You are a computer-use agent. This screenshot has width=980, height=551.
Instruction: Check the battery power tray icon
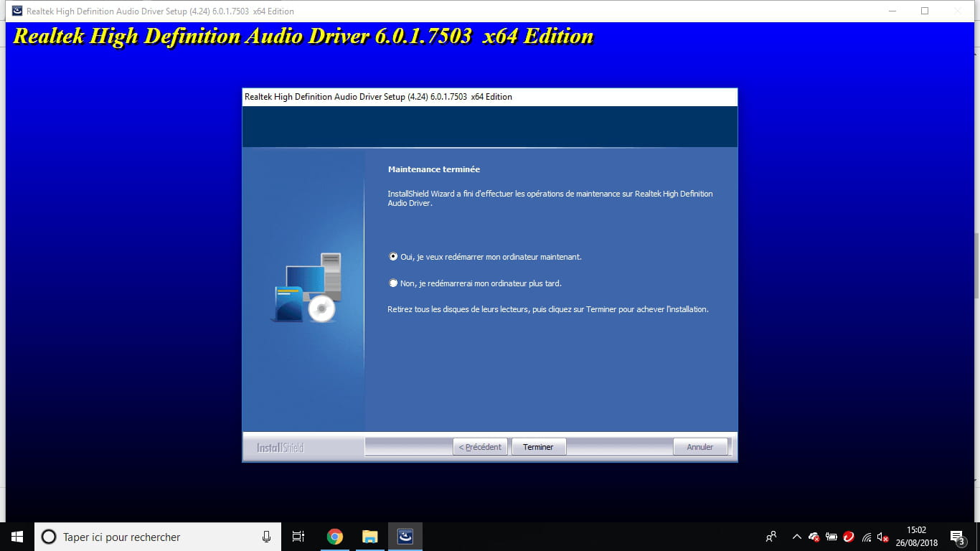tap(831, 537)
